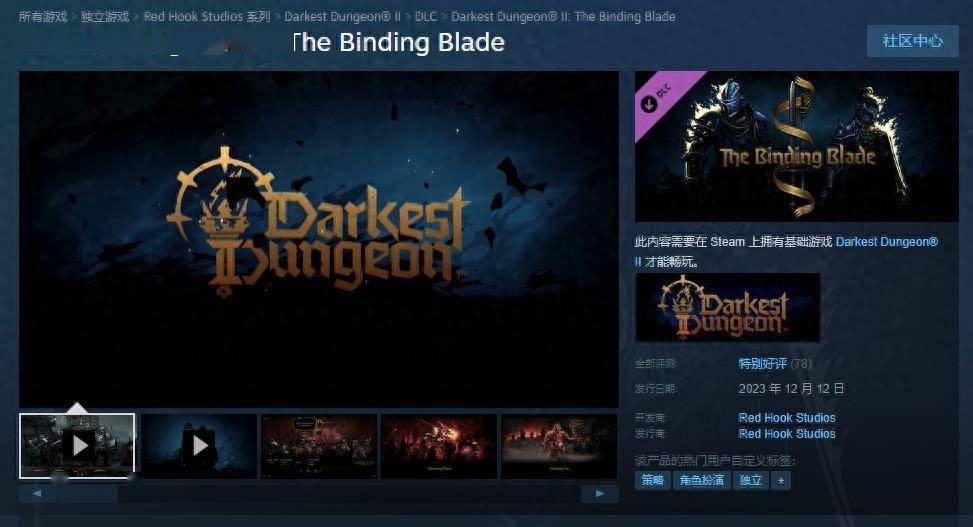Open the DLC breadcrumb link
The image size is (973, 527).
[426, 17]
